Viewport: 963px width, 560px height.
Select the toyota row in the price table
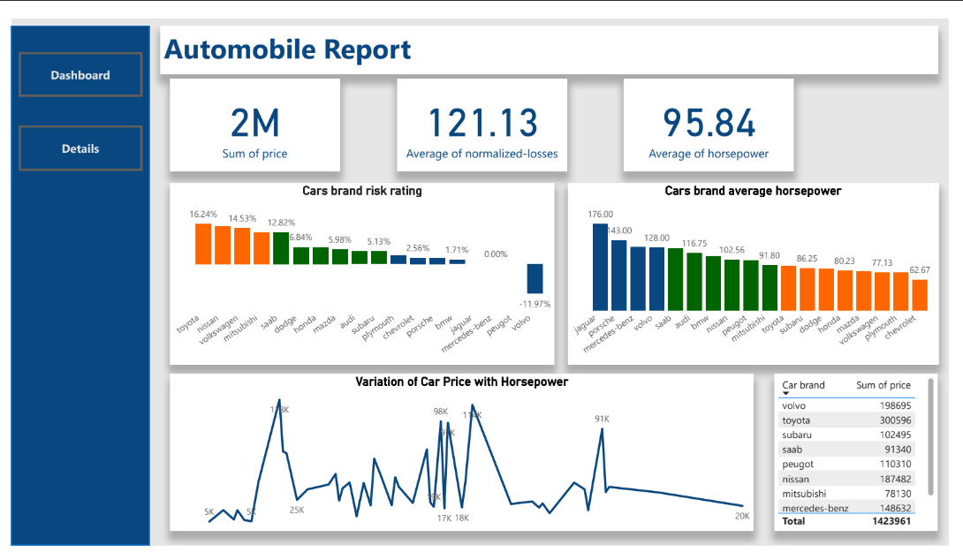846,420
